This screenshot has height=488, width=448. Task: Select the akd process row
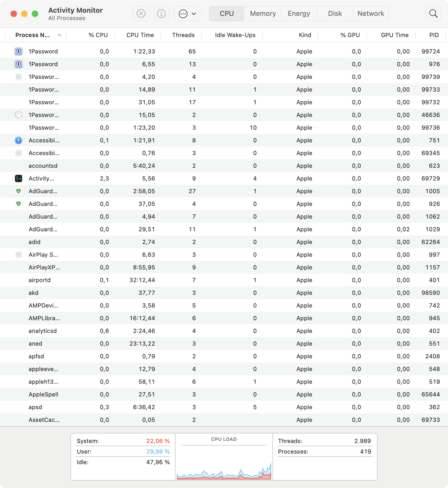tap(224, 293)
